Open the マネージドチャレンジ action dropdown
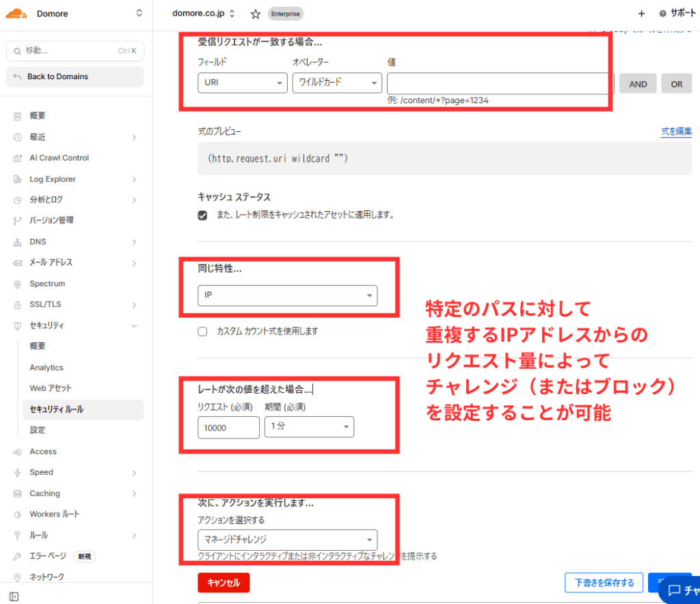 click(287, 539)
